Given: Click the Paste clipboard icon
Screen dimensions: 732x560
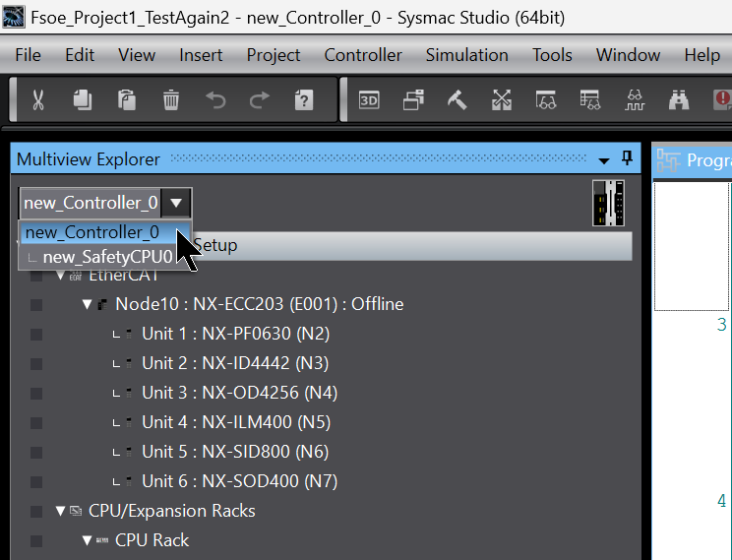Looking at the screenshot, I should 127,100.
